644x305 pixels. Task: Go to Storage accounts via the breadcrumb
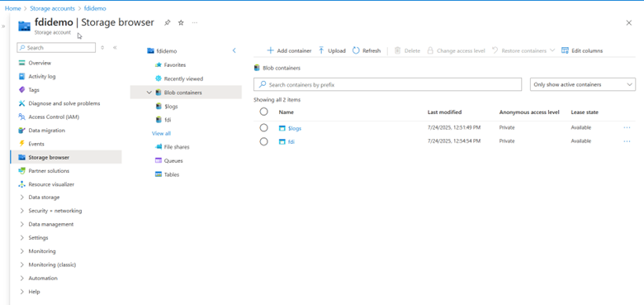tap(53, 8)
